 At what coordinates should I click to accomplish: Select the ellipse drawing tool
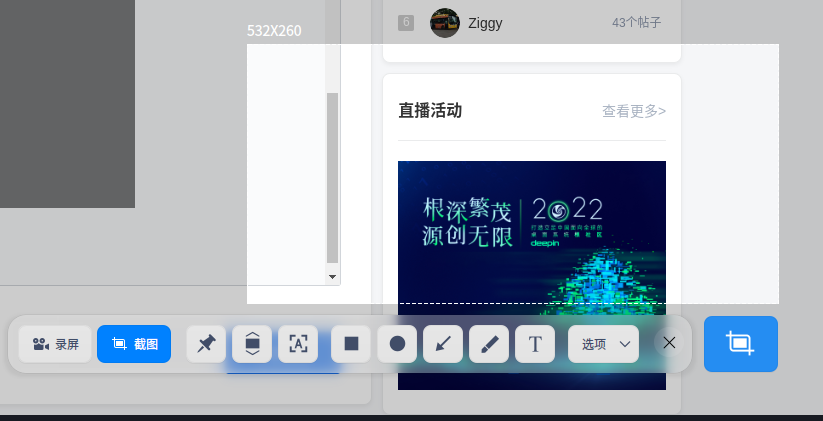[x=397, y=344]
